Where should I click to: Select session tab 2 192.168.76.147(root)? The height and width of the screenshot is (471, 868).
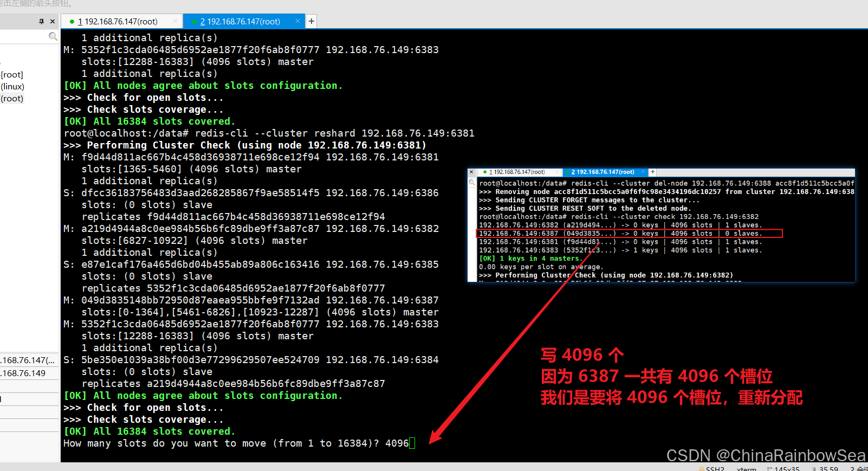point(243,22)
